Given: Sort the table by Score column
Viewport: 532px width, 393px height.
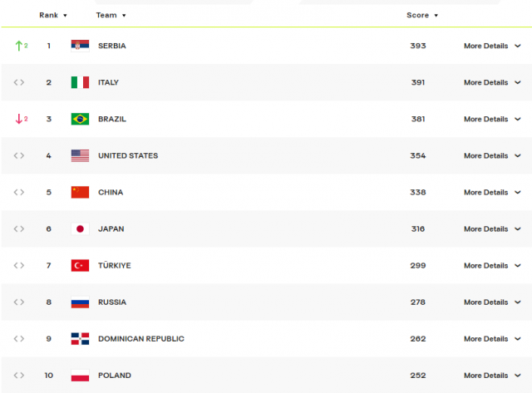Looking at the screenshot, I should 422,15.
